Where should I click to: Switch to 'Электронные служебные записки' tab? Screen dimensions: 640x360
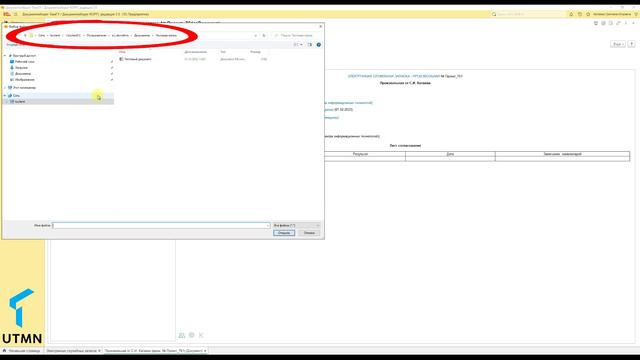71,351
